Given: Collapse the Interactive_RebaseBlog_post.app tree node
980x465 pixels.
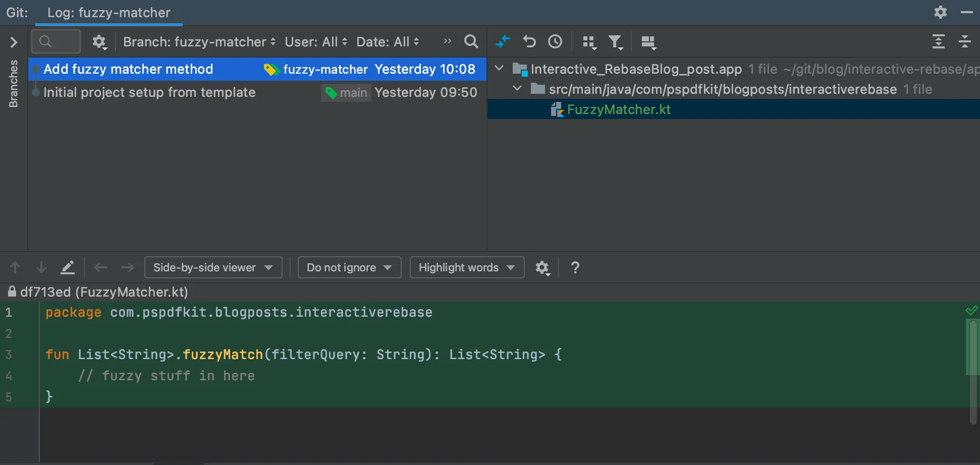Looking at the screenshot, I should pos(499,69).
